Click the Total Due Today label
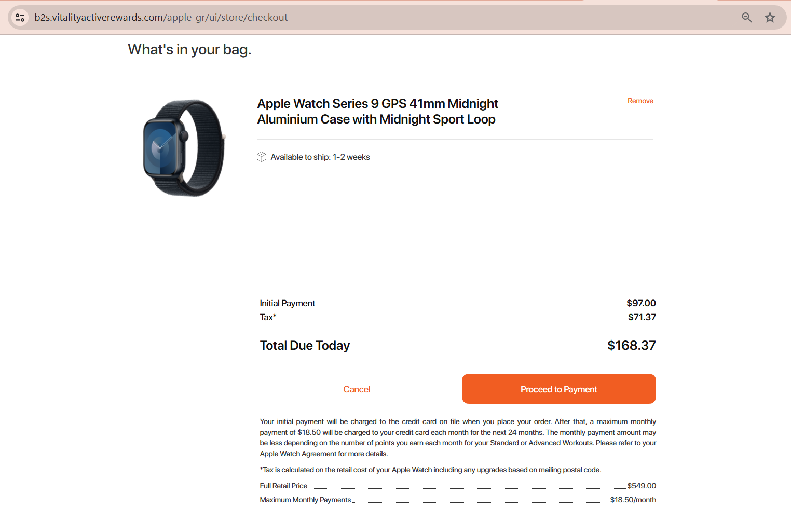This screenshot has width=791, height=532. 305,346
